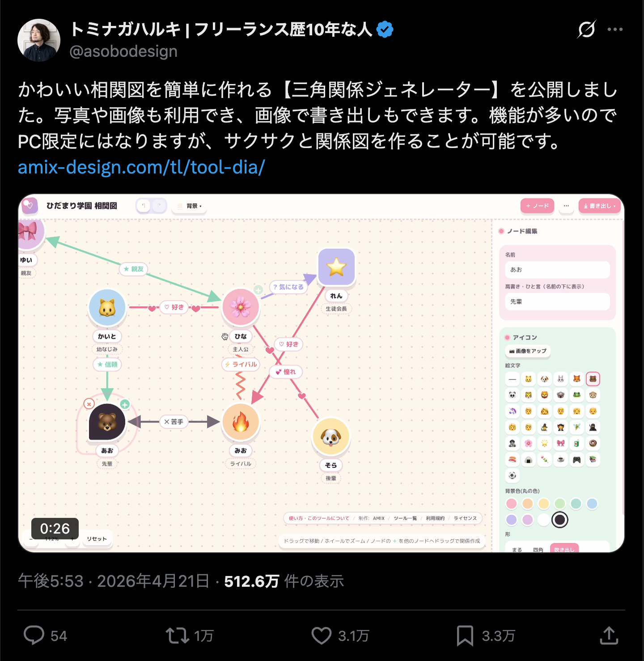Select the 吹き出し shape option
The height and width of the screenshot is (661, 644).
click(564, 549)
